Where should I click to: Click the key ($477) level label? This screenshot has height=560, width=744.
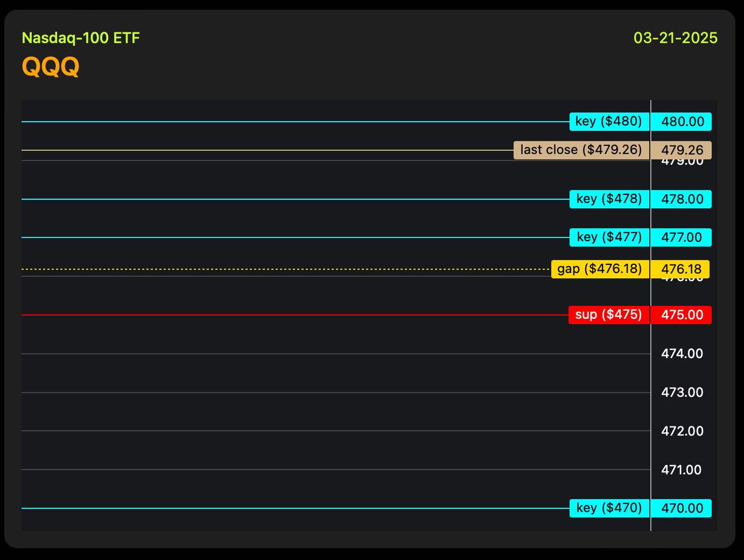click(x=609, y=237)
